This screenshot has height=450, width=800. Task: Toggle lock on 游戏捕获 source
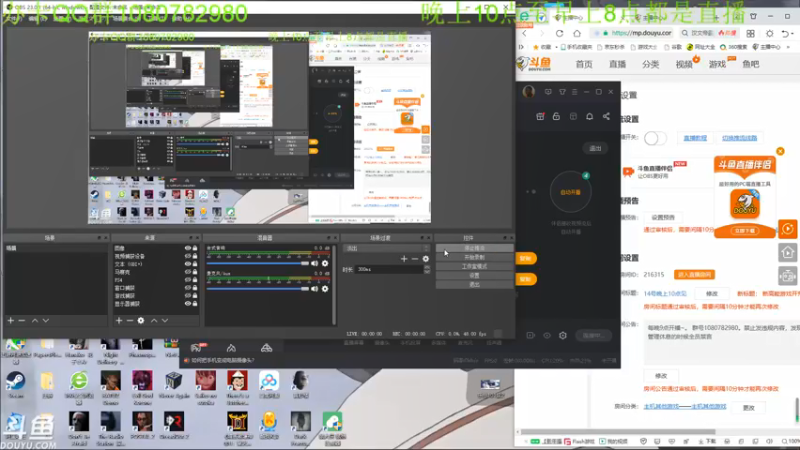pos(195,295)
